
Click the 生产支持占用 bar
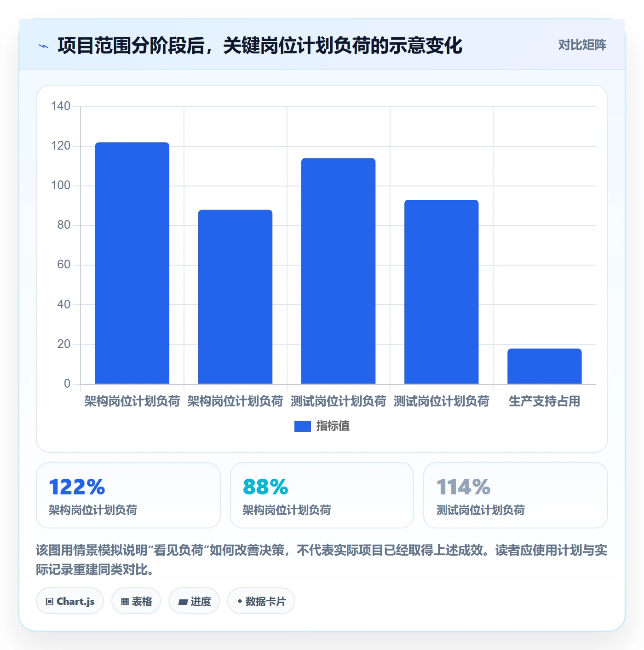pyautogui.click(x=544, y=366)
